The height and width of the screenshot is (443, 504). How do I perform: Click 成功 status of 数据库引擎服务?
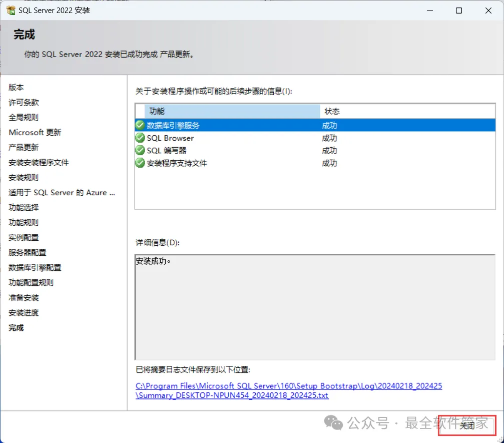(329, 125)
